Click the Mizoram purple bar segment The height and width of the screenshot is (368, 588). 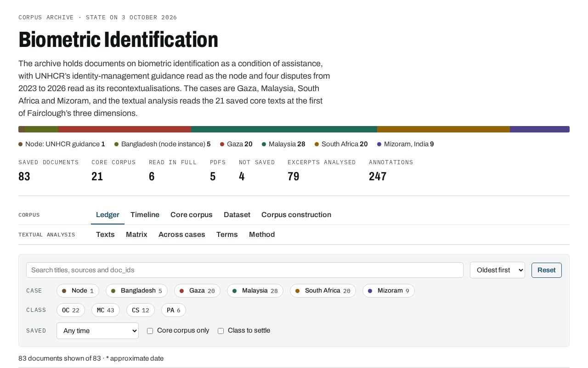540,129
